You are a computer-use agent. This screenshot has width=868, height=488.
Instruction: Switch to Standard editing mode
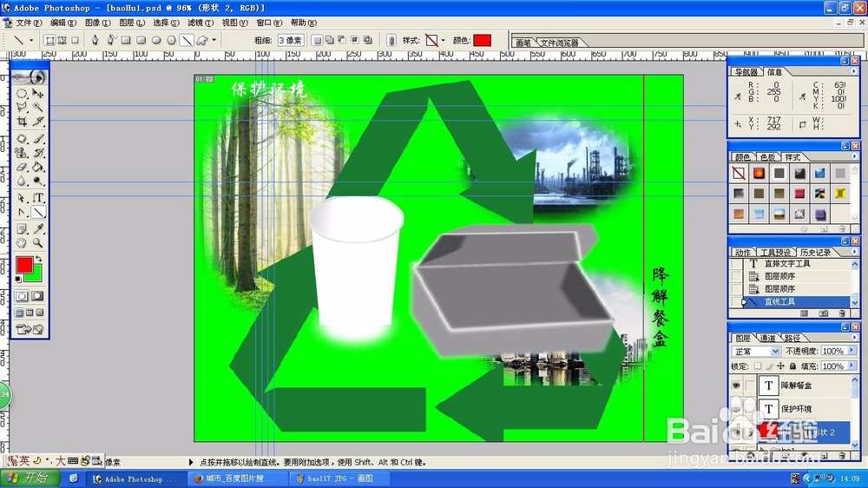coord(23,296)
